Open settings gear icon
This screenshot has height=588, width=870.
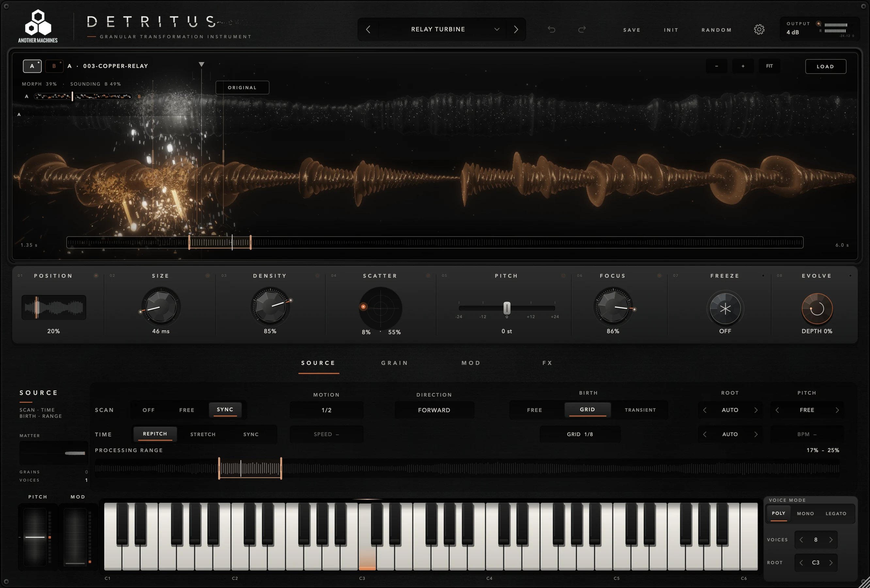[x=759, y=29]
